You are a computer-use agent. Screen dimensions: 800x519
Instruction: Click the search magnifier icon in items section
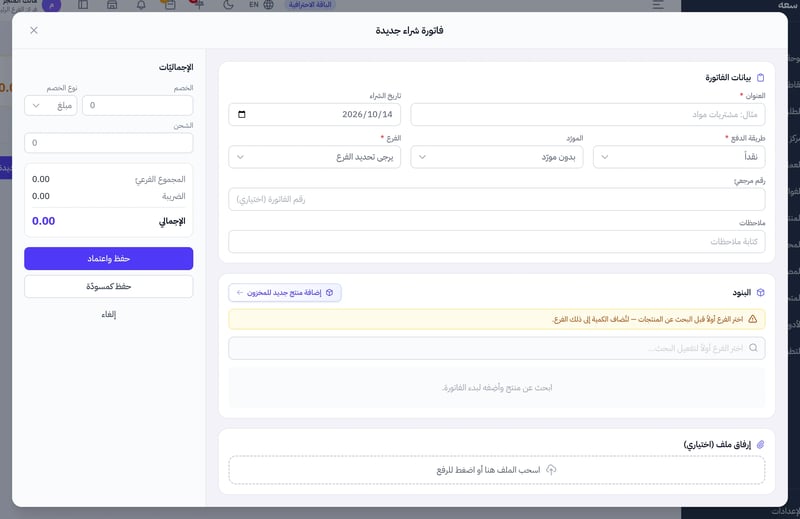coord(753,348)
